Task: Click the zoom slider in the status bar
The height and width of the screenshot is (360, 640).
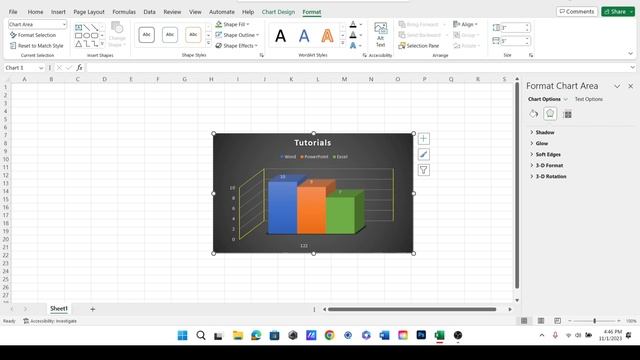Action: [x=594, y=321]
